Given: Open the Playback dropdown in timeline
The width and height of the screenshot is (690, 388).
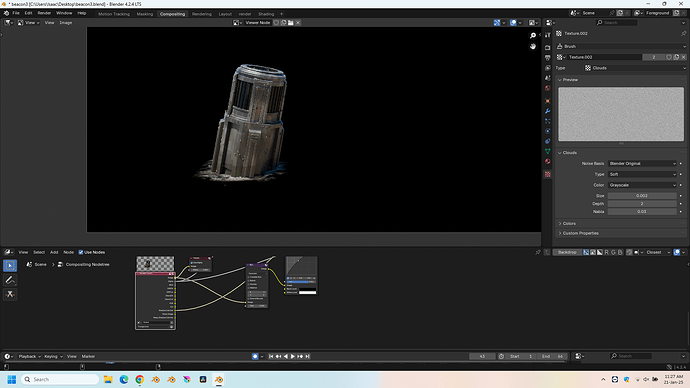Looking at the screenshot, I should tap(29, 356).
